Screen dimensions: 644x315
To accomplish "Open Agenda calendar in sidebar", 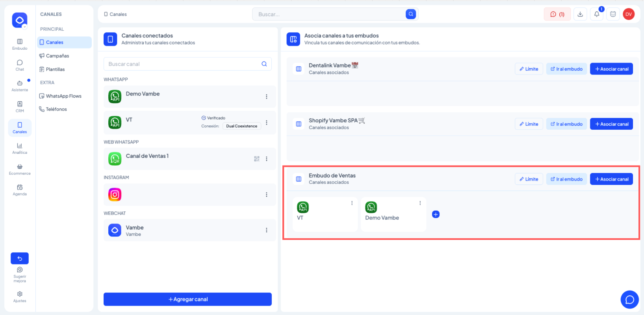I will pyautogui.click(x=20, y=190).
